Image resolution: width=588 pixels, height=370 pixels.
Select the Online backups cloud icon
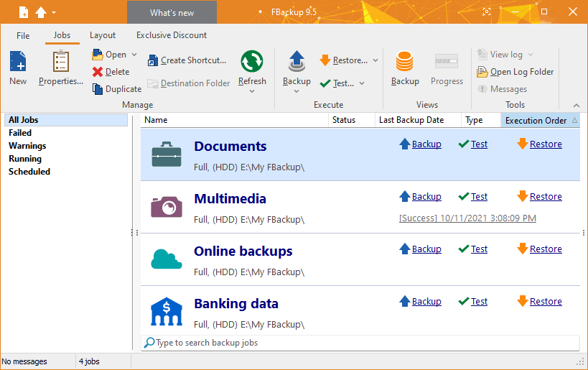(x=167, y=259)
